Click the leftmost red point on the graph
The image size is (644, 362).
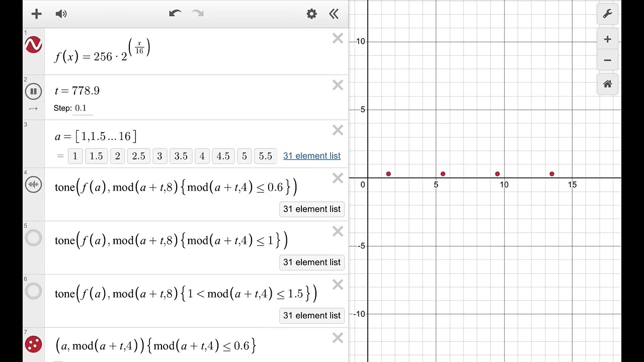click(388, 174)
